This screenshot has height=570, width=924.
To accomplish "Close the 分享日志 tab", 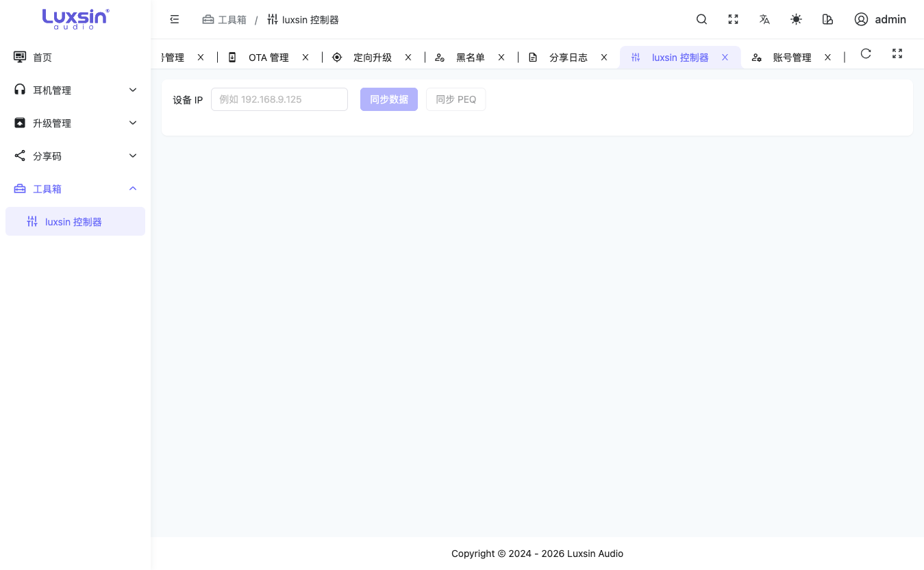I will coord(604,58).
